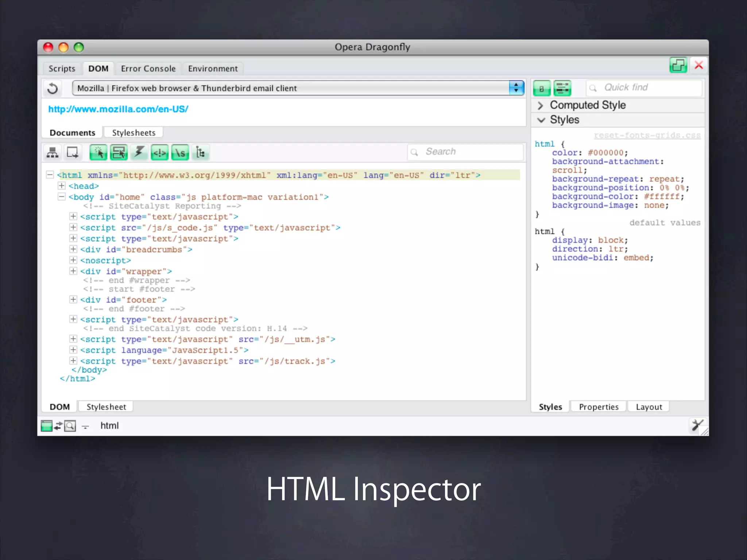Open the Layout tab

click(649, 407)
